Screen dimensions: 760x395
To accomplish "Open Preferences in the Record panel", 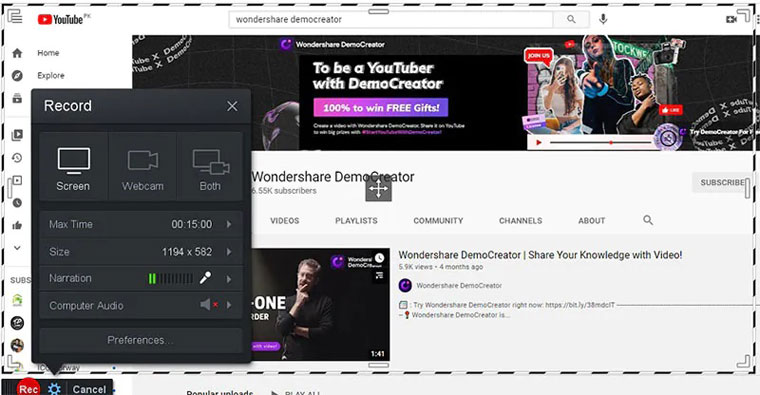I will pos(141,340).
